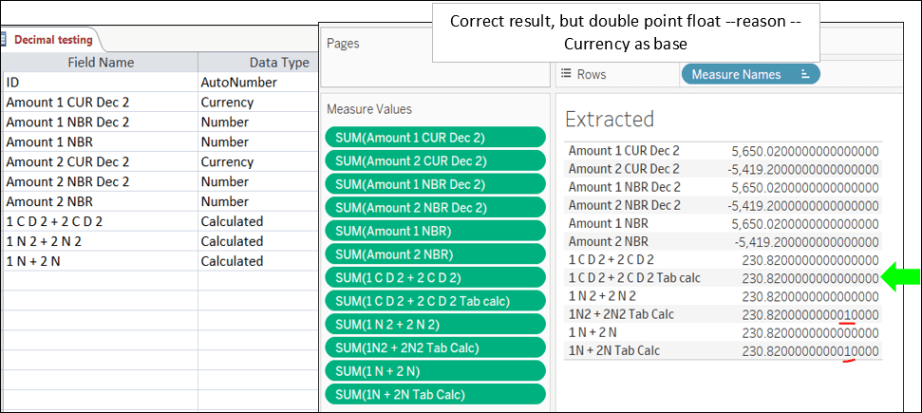The width and height of the screenshot is (922, 413).
Task: Select the ID field name cell
Action: click(x=101, y=82)
